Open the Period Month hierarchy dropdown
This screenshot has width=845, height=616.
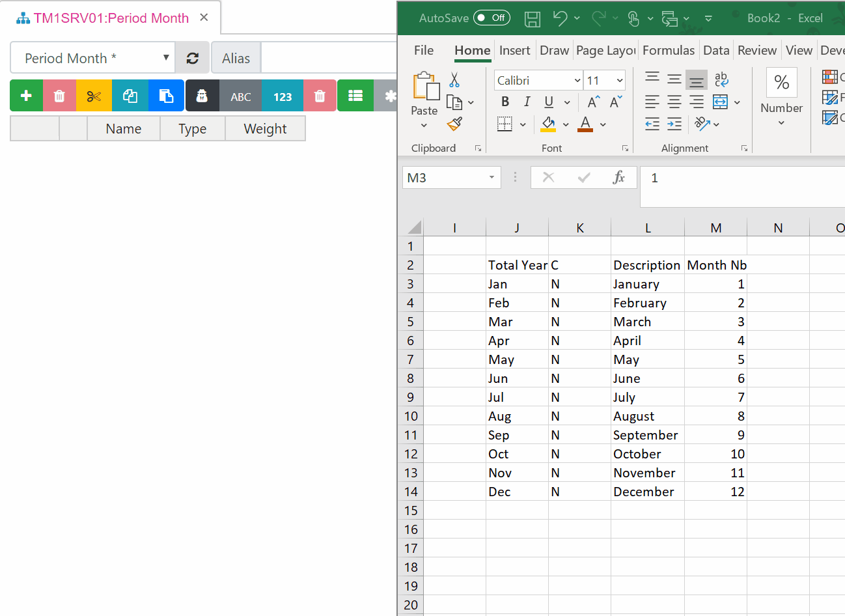pyautogui.click(x=93, y=58)
